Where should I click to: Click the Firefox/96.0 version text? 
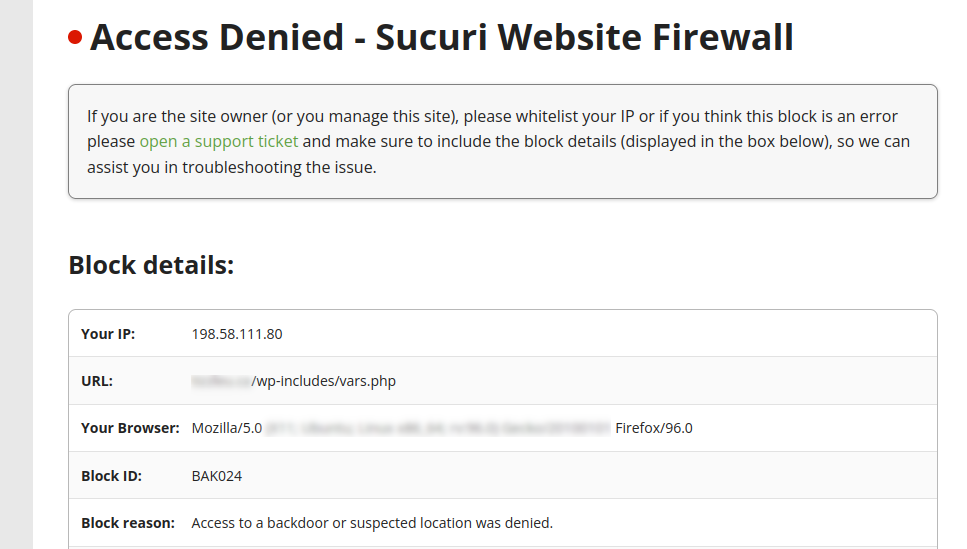653,428
